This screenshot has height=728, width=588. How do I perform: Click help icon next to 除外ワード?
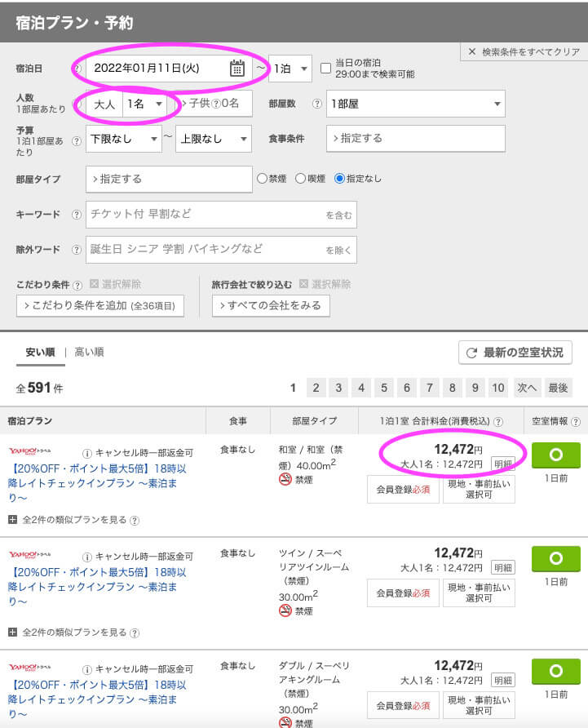coord(77,250)
